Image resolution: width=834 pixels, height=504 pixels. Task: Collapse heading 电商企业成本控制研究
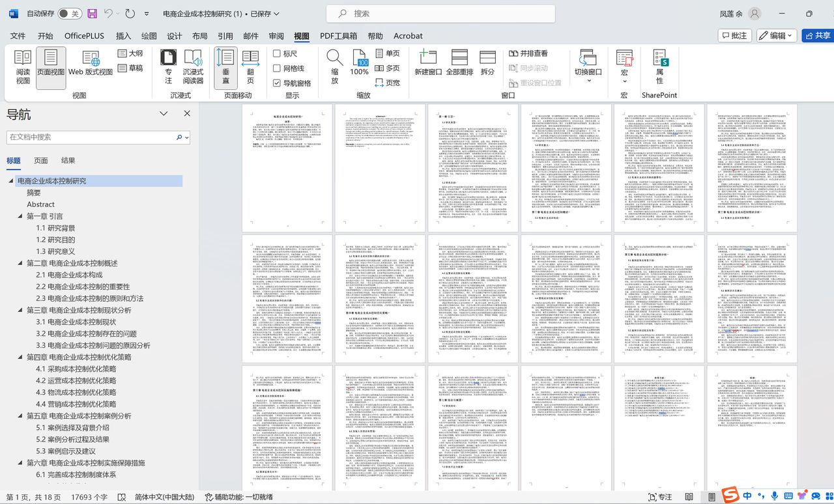click(x=12, y=181)
